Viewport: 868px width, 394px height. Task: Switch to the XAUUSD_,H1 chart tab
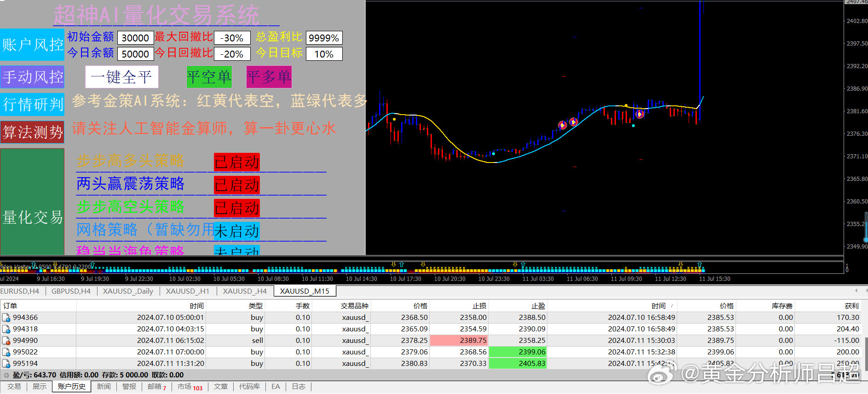coord(187,291)
